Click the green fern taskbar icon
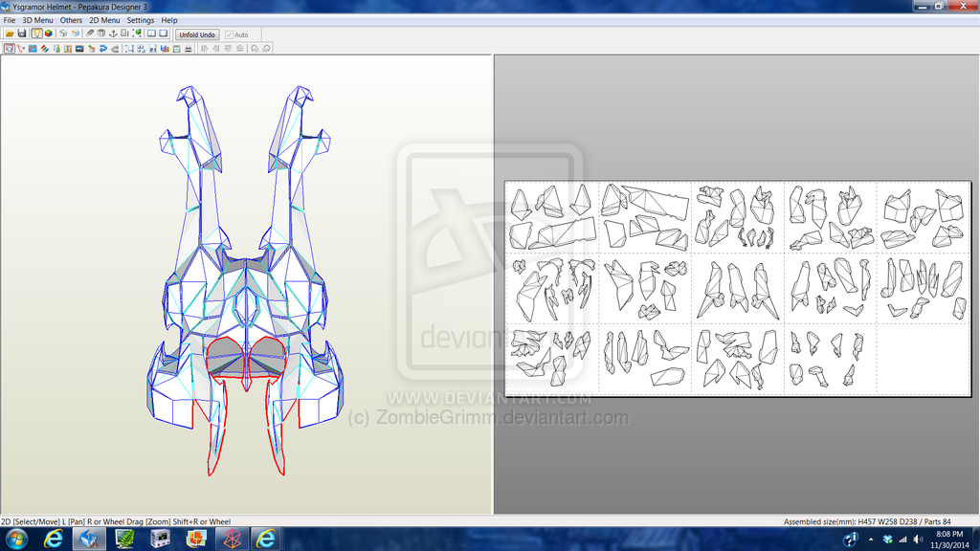 (x=124, y=539)
